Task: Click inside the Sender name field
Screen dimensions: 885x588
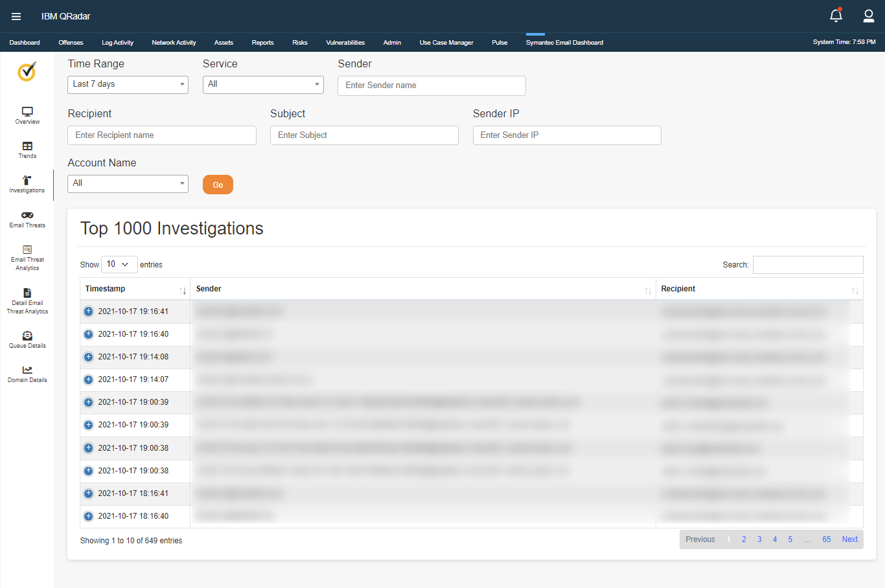Action: (431, 85)
